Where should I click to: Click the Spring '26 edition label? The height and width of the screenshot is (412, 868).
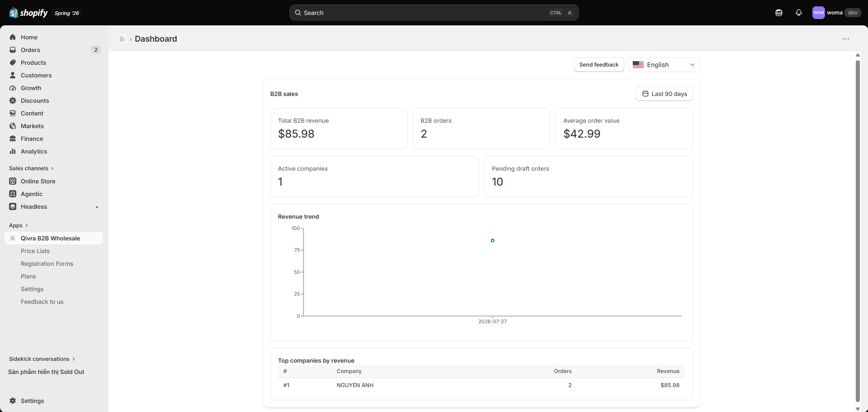tap(67, 13)
